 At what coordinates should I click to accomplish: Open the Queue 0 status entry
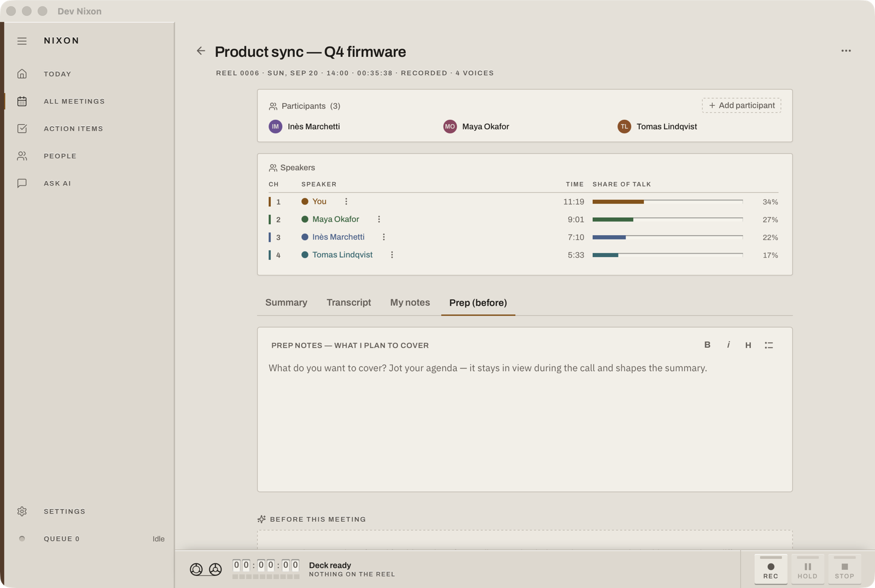tap(90, 539)
